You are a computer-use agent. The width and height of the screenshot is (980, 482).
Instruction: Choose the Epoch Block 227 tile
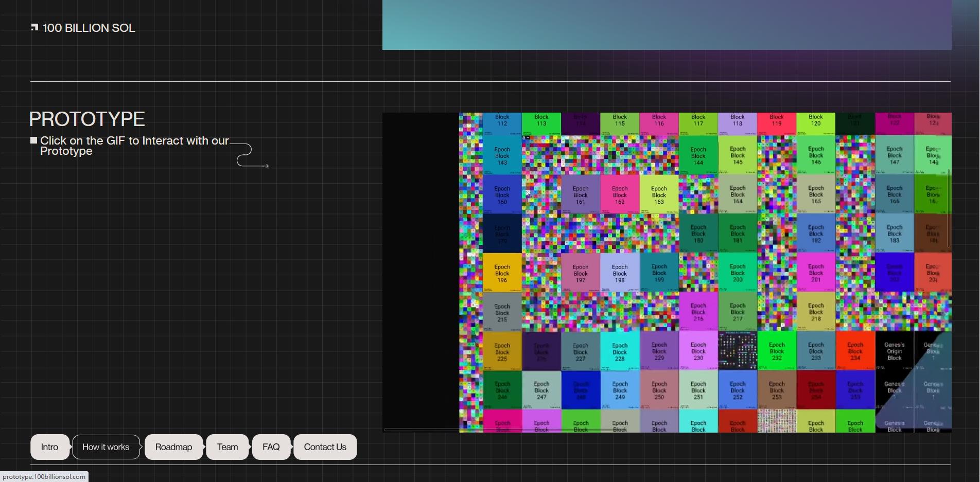click(x=581, y=351)
